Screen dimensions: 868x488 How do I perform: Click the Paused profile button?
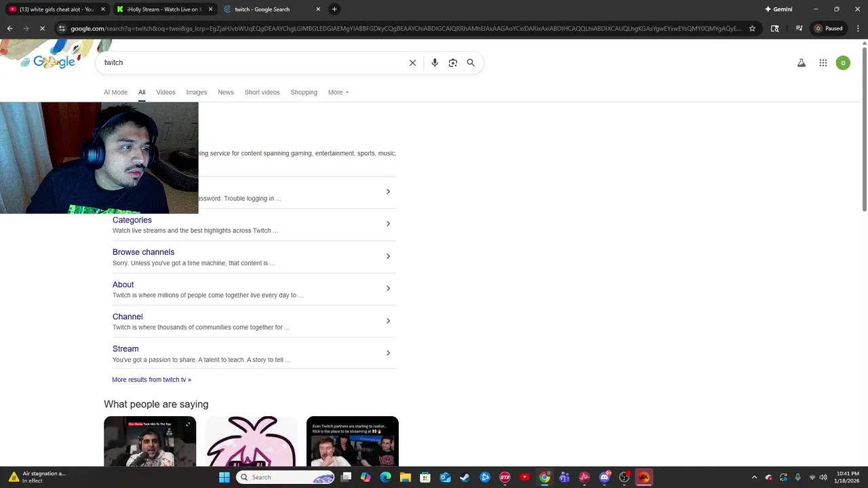pyautogui.click(x=829, y=28)
